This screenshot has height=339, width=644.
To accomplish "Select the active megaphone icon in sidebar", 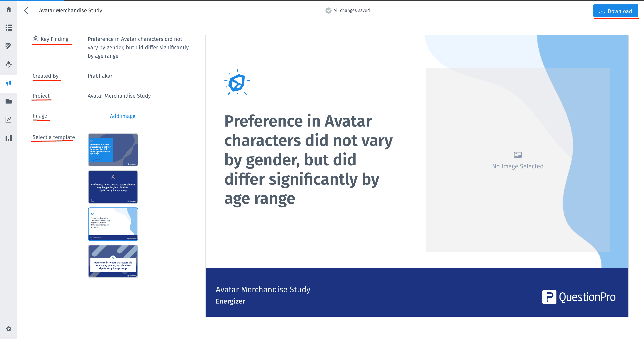I will tap(8, 83).
